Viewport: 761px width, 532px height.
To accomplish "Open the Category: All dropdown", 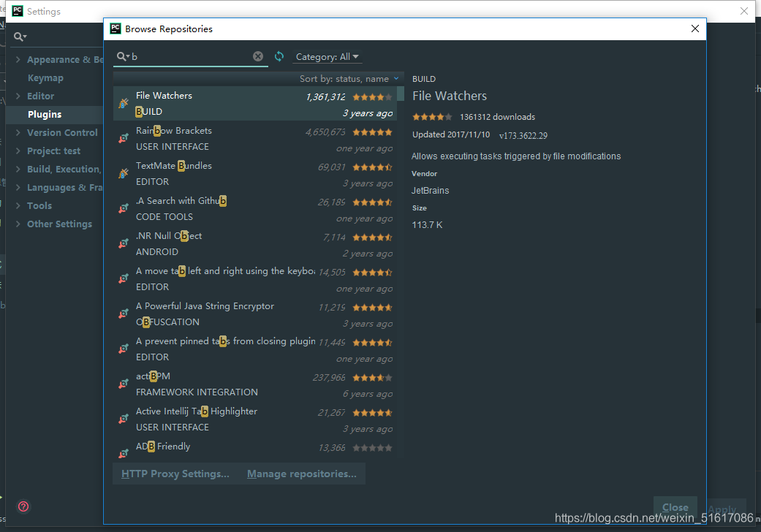I will (327, 57).
